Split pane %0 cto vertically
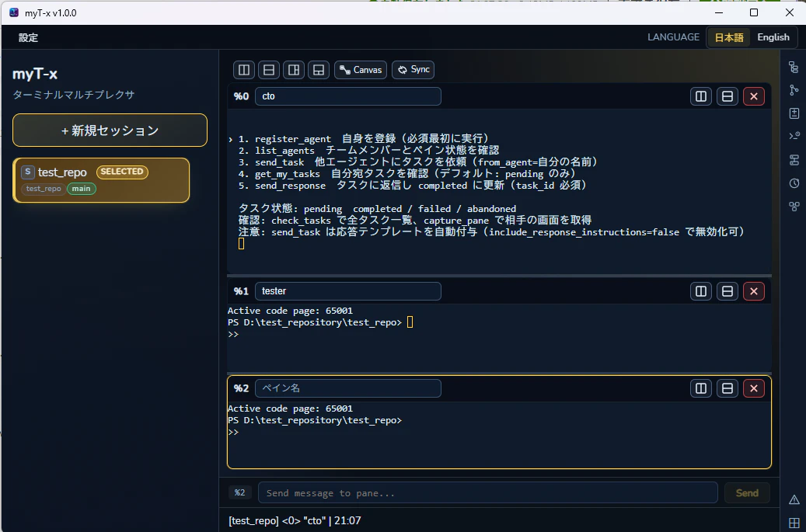The height and width of the screenshot is (532, 806). [x=700, y=96]
